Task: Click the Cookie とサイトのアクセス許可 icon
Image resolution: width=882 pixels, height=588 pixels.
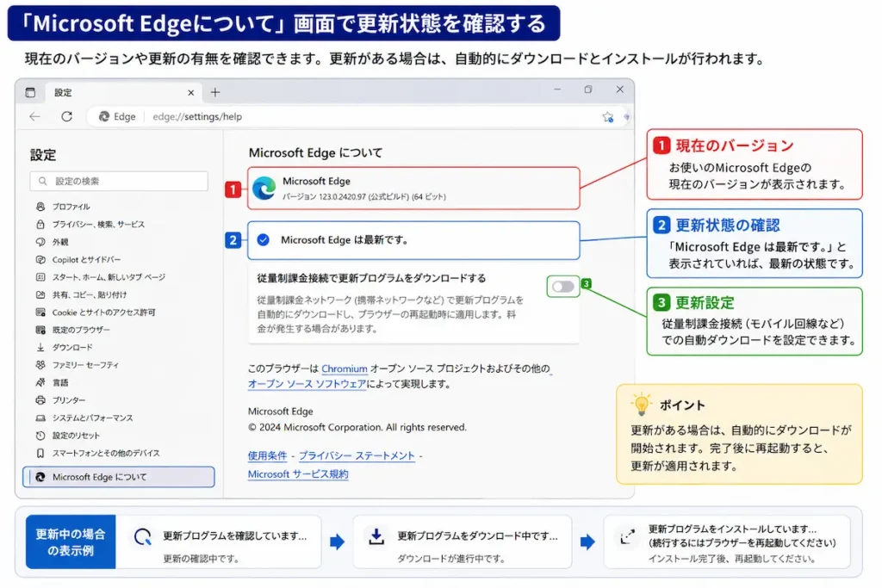Action: 40,312
